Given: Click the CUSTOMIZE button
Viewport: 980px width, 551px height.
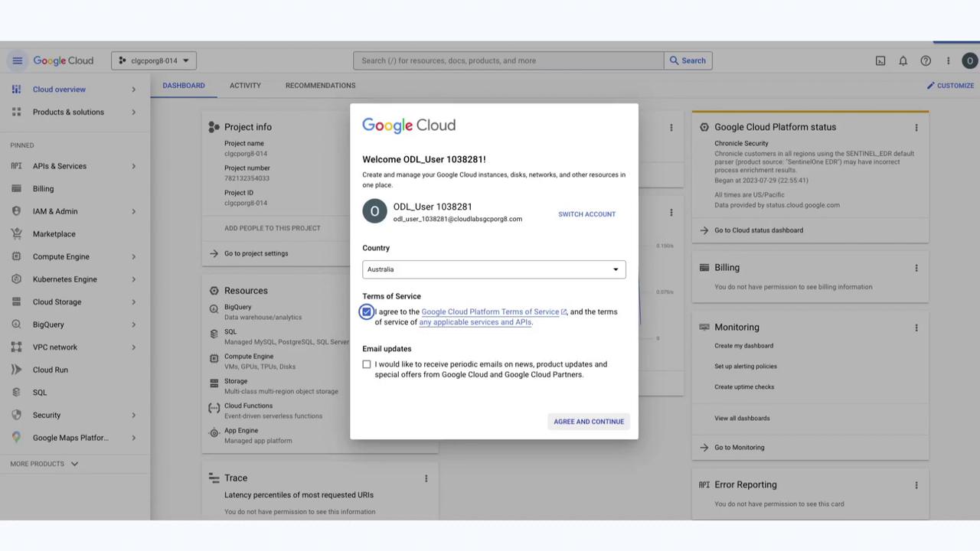Looking at the screenshot, I should tap(950, 86).
